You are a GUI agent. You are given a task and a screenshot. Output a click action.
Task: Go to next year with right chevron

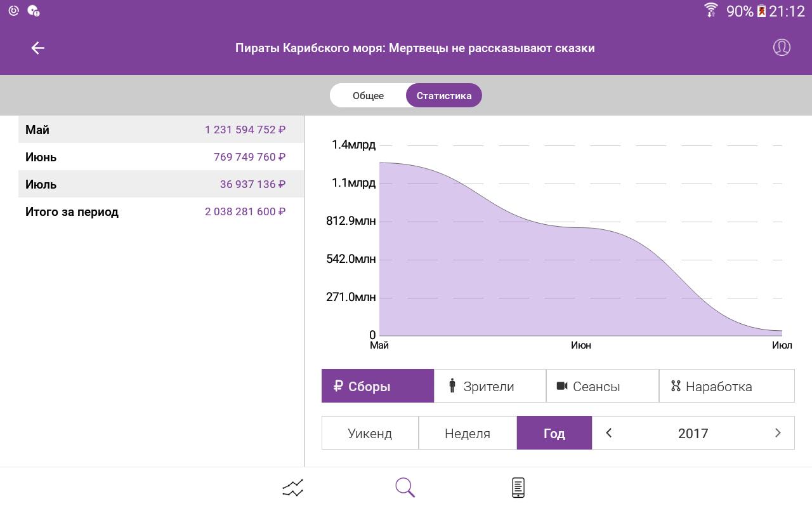pos(778,433)
